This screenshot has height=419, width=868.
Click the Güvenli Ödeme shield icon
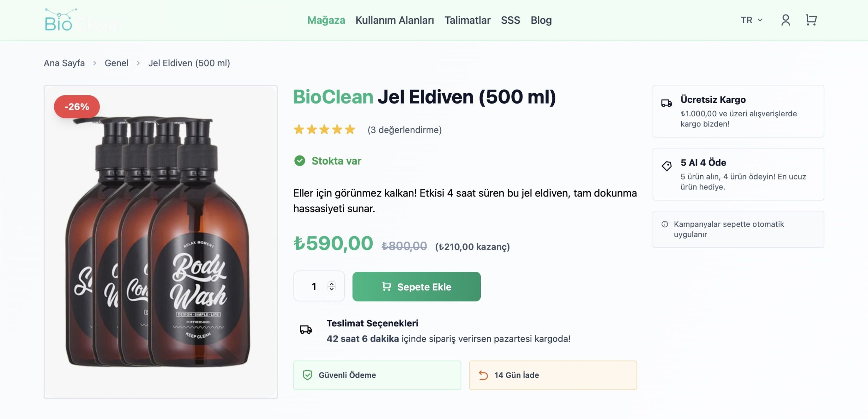[307, 375]
